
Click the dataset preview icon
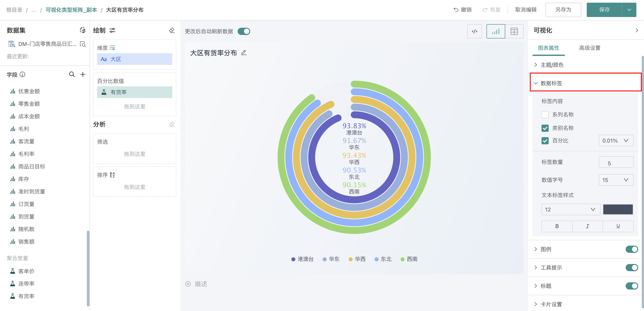coord(83,44)
